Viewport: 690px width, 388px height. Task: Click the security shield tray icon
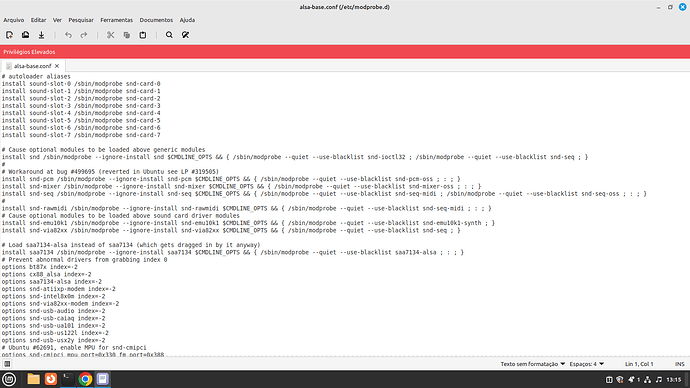620,379
